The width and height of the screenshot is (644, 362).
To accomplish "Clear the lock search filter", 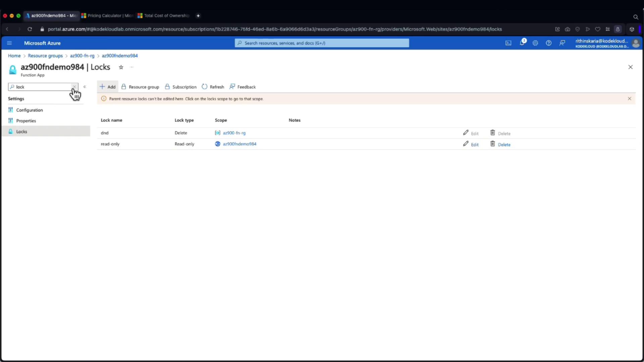I will (x=74, y=87).
